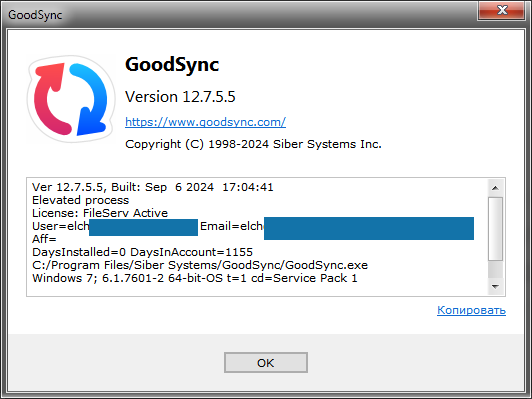Click the bold GoodSync heading
This screenshot has height=399, width=532.
click(x=172, y=64)
